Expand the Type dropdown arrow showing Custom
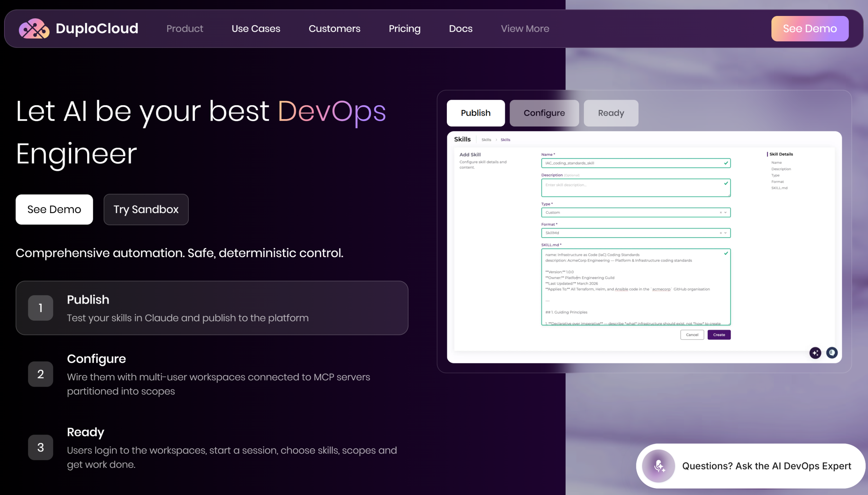Screen dimensions: 868x495 pos(725,212)
